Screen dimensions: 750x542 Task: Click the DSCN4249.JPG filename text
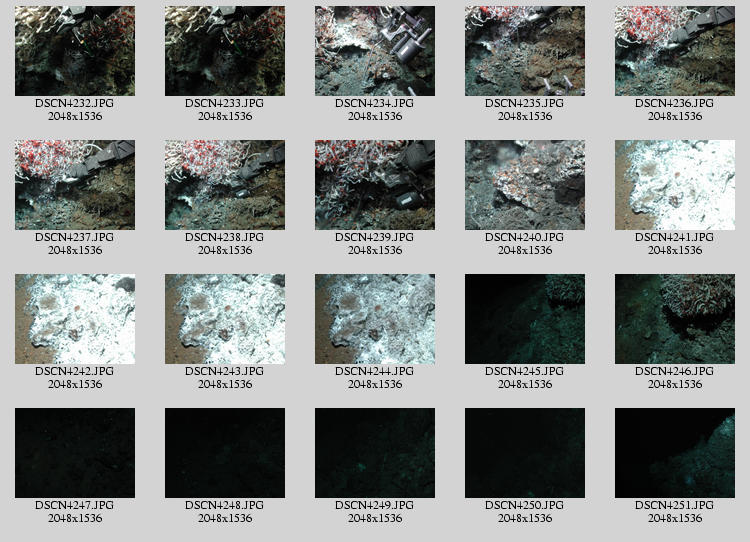point(375,506)
